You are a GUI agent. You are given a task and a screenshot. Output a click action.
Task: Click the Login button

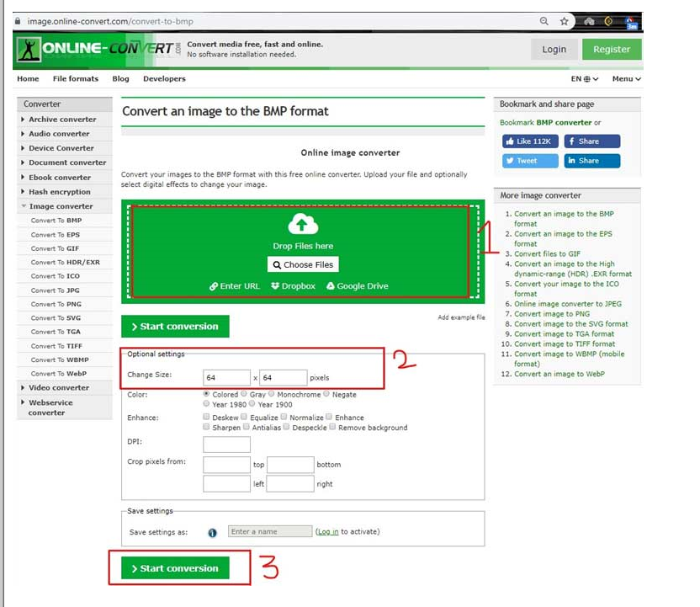coord(554,49)
